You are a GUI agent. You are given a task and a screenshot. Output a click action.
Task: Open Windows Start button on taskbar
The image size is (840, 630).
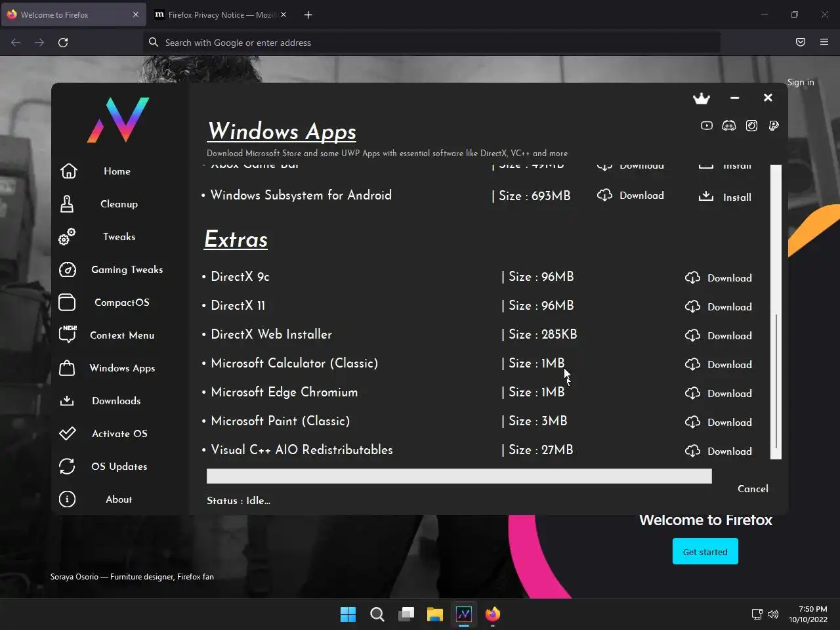tap(348, 614)
